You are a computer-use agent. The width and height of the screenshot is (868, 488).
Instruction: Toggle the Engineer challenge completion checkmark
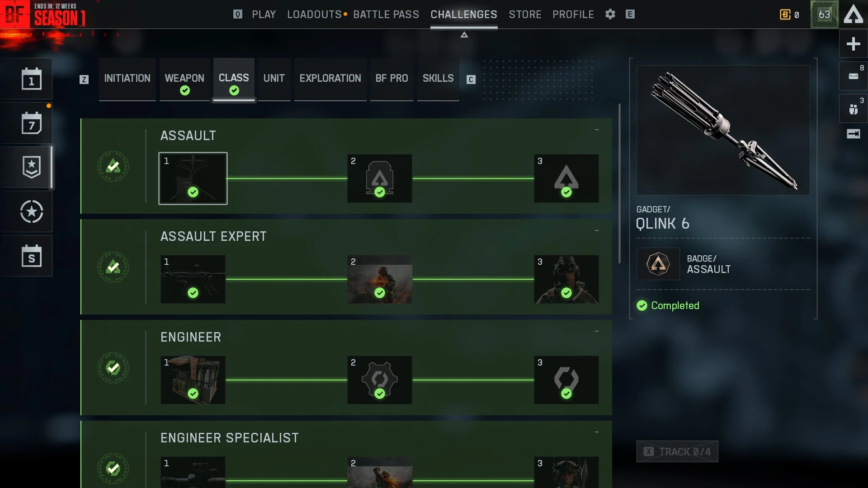click(113, 368)
